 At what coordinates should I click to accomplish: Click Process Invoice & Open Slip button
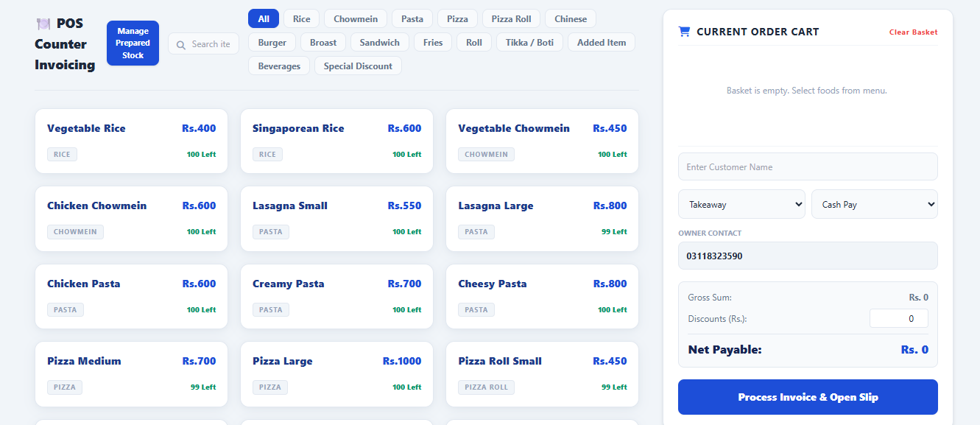(808, 397)
